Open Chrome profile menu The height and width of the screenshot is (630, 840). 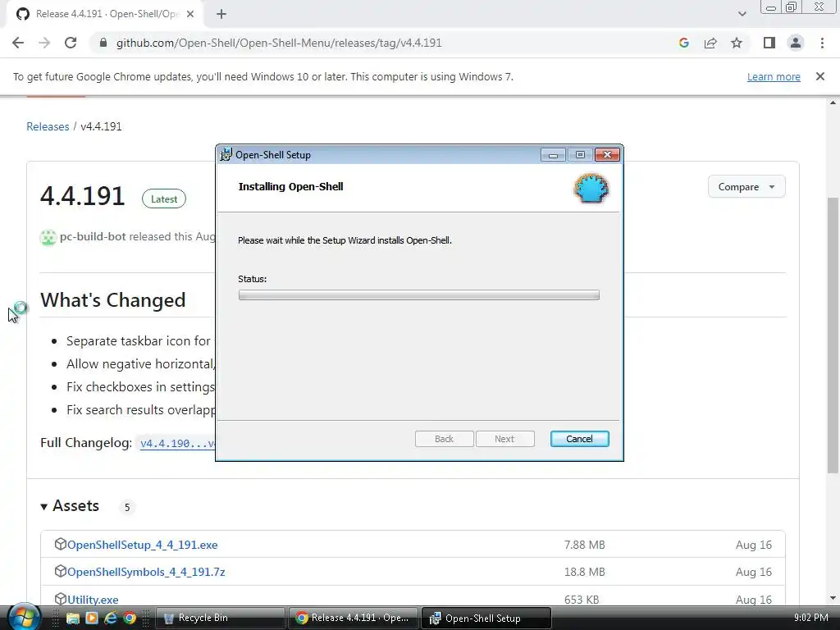(x=796, y=43)
